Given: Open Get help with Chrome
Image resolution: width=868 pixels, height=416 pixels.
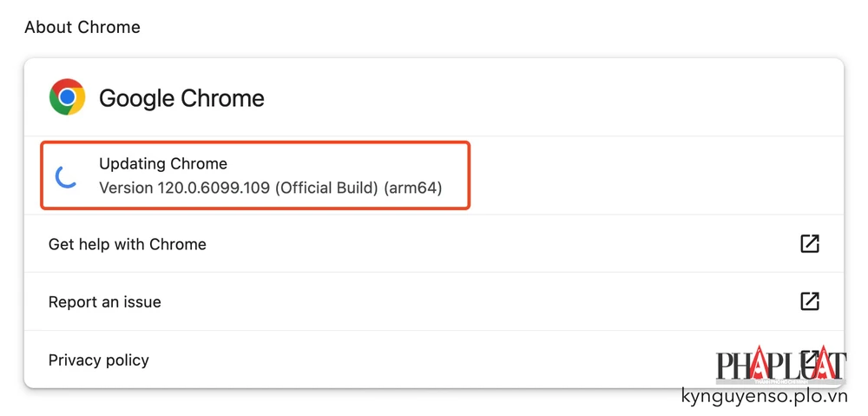Looking at the screenshot, I should click(x=128, y=244).
